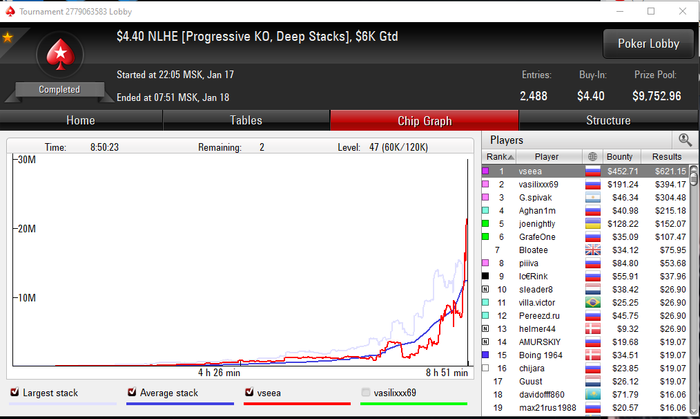Select player piiiva row

[x=586, y=263]
